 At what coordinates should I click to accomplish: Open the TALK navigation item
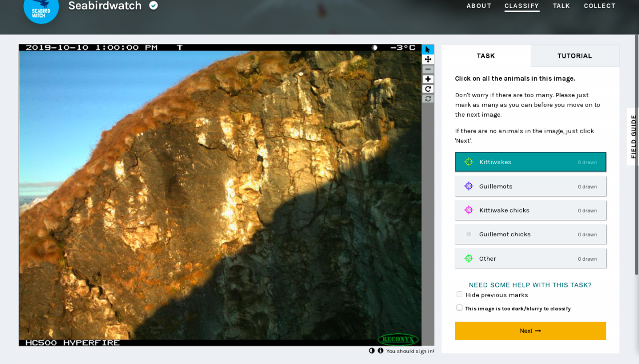pos(561,6)
